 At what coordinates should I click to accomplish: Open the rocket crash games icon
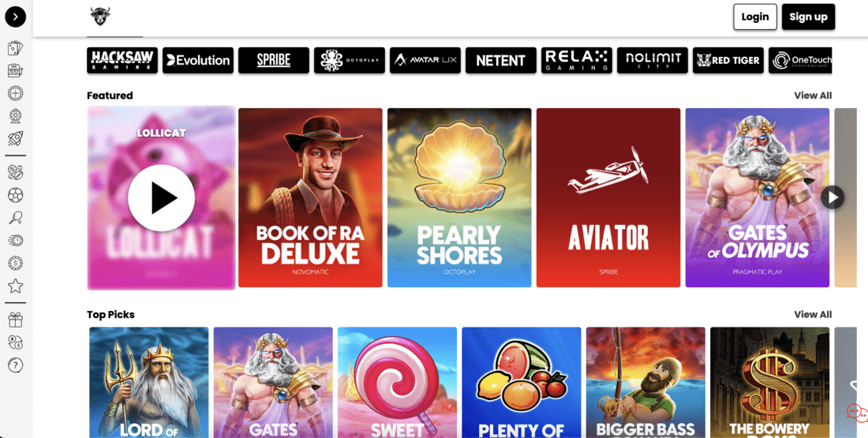(16, 138)
